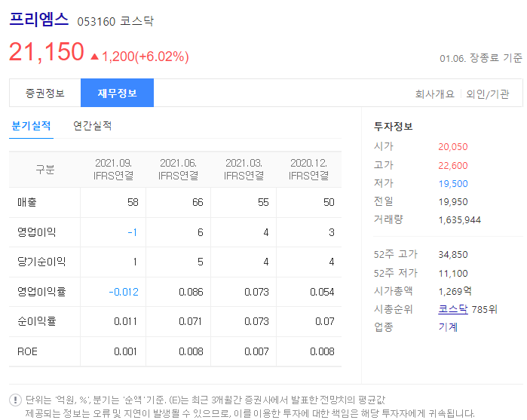
Task: Click the 2020.12. IFRS연결 column header
Action: (308, 169)
